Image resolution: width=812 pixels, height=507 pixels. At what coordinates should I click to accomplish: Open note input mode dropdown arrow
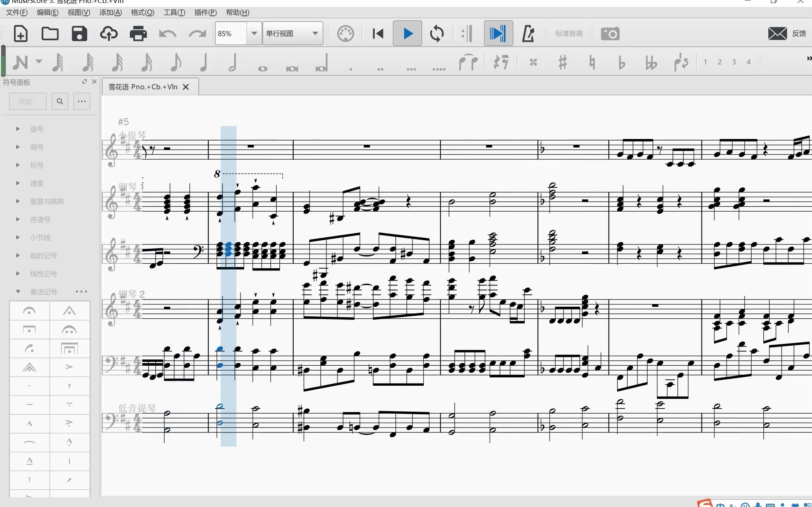click(x=38, y=61)
